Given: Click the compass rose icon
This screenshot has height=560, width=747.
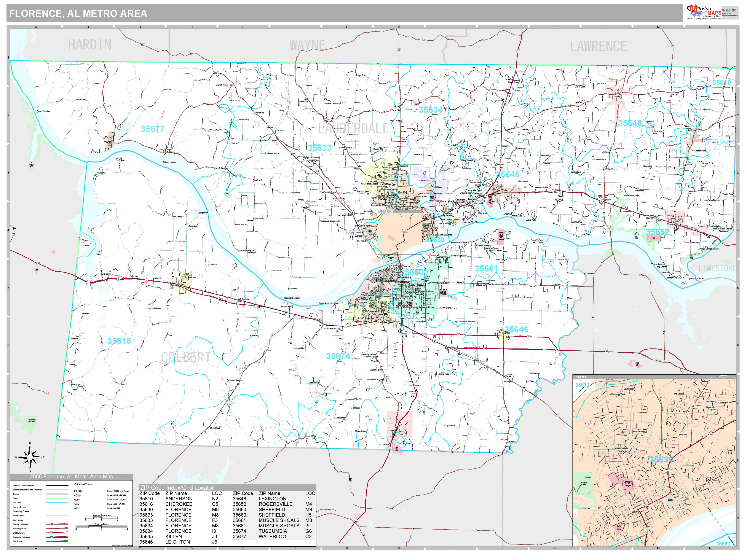Looking at the screenshot, I should coord(30,457).
